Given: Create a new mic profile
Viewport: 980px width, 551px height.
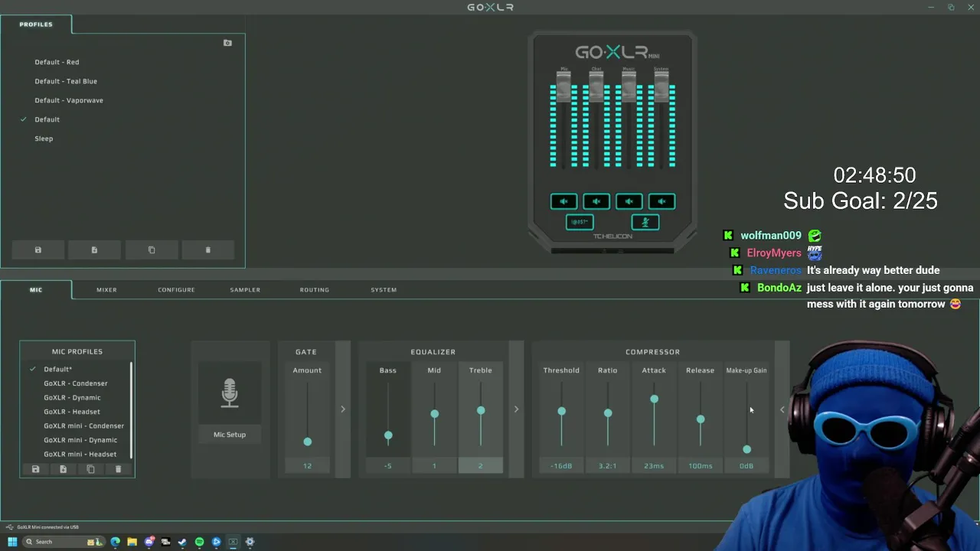Looking at the screenshot, I should (x=63, y=469).
